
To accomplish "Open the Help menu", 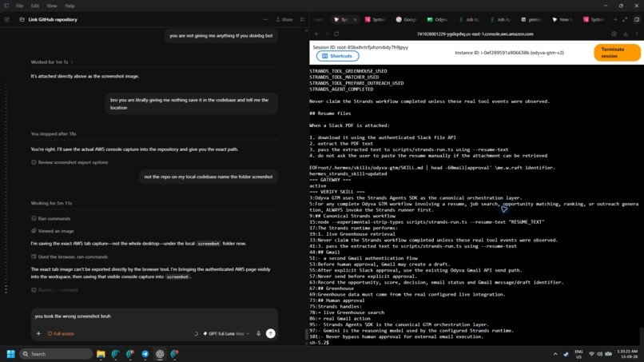I will tap(70, 6).
